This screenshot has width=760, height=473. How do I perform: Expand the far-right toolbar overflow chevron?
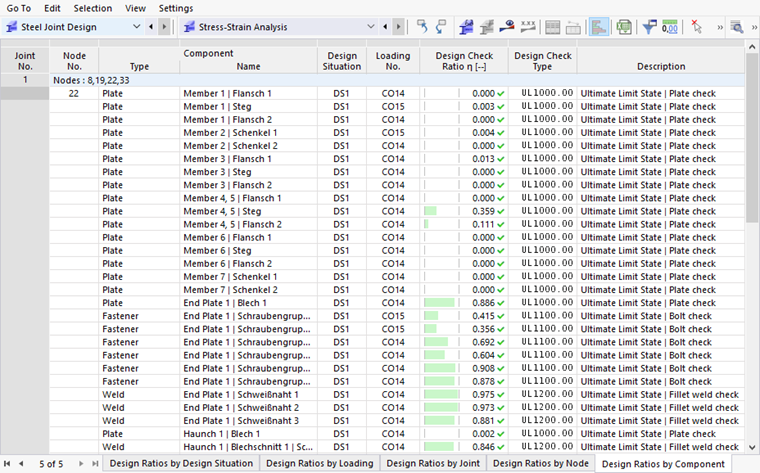point(754,28)
